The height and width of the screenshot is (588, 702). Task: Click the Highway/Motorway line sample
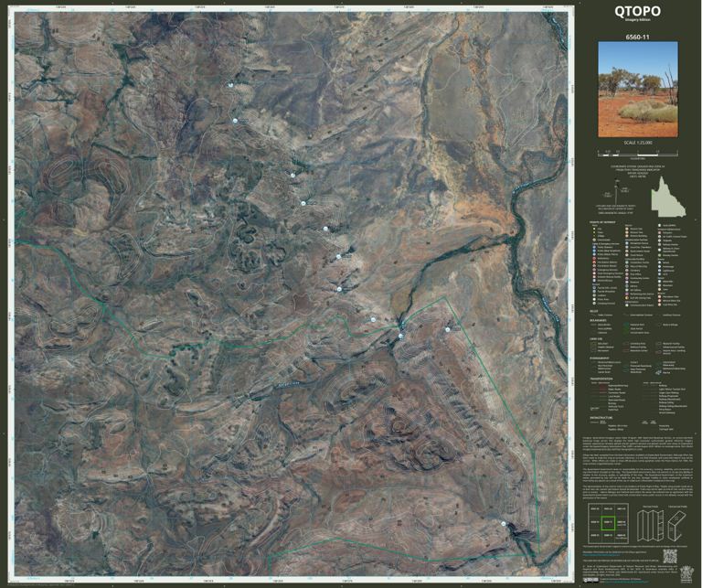point(599,386)
